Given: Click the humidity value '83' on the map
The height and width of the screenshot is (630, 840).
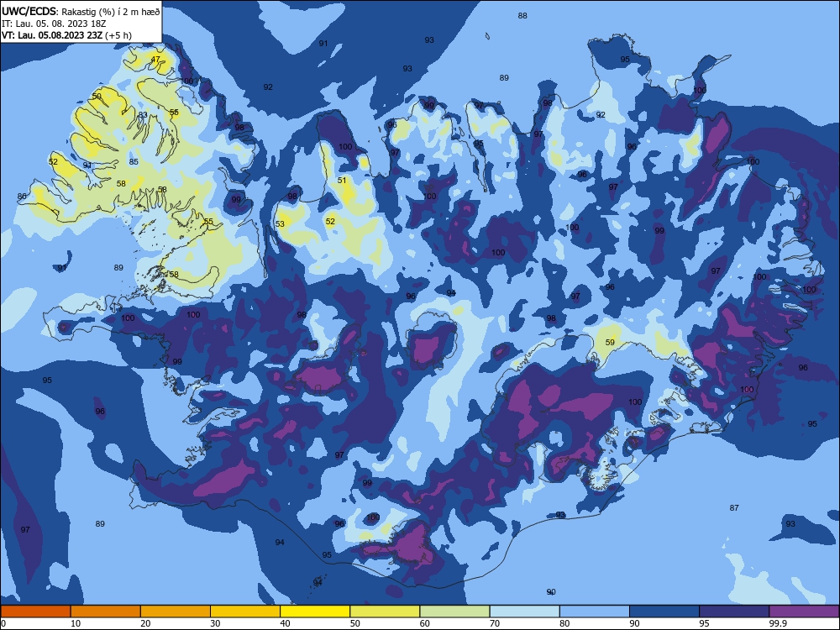Looking at the screenshot, I should (143, 114).
